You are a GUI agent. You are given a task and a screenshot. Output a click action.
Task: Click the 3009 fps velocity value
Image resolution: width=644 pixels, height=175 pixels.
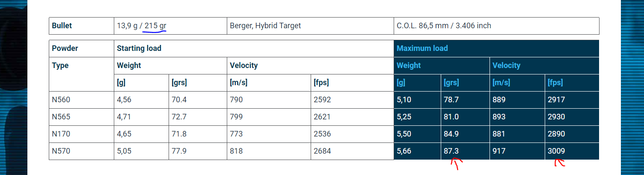(556, 151)
